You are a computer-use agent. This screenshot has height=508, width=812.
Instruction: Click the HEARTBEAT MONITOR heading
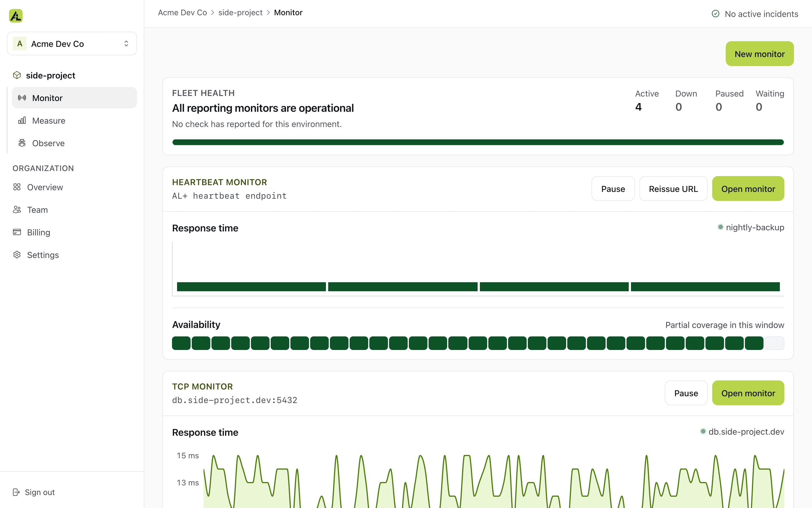point(219,182)
